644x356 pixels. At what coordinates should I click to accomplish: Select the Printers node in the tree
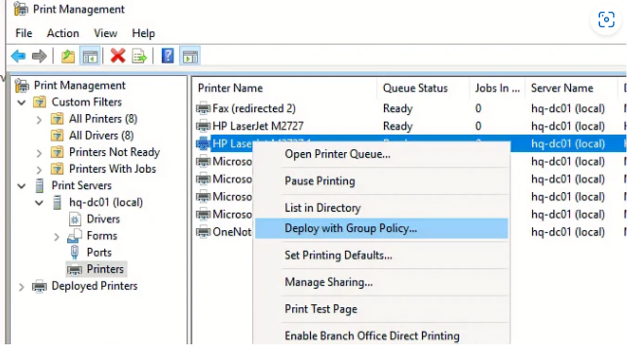pyautogui.click(x=96, y=269)
